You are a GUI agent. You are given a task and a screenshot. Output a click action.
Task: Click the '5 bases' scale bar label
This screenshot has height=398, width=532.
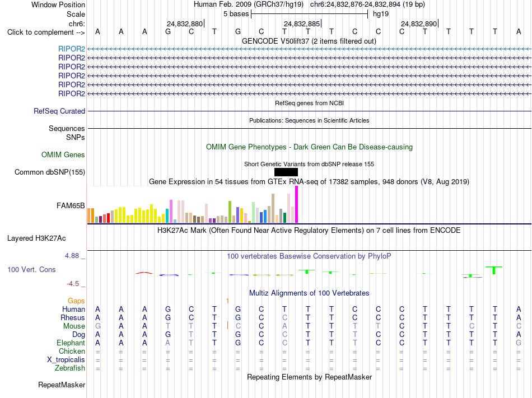(236, 14)
